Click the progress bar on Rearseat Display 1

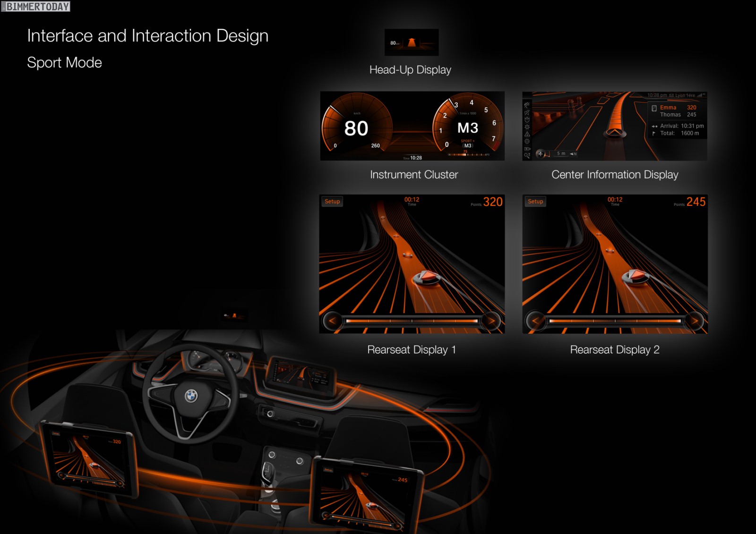coord(412,321)
